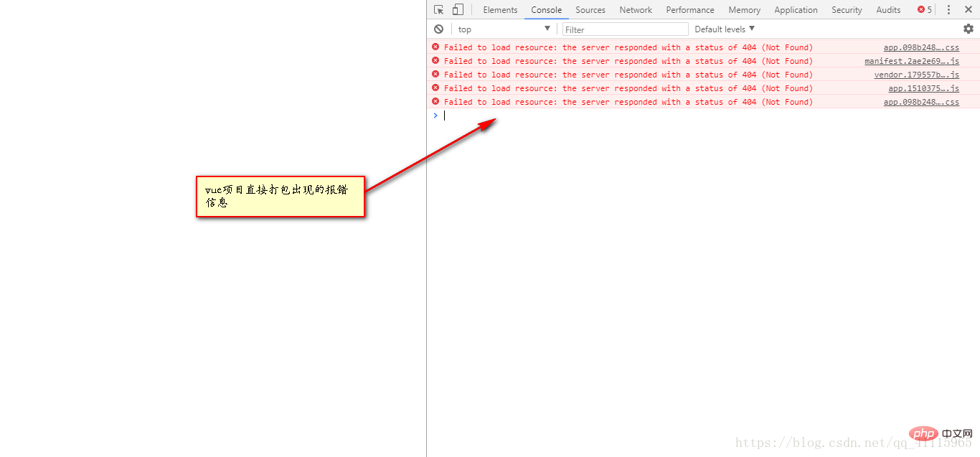Click error icon on the manifest.2ae2e69 row
Screen dimensions: 980x457
pos(435,60)
